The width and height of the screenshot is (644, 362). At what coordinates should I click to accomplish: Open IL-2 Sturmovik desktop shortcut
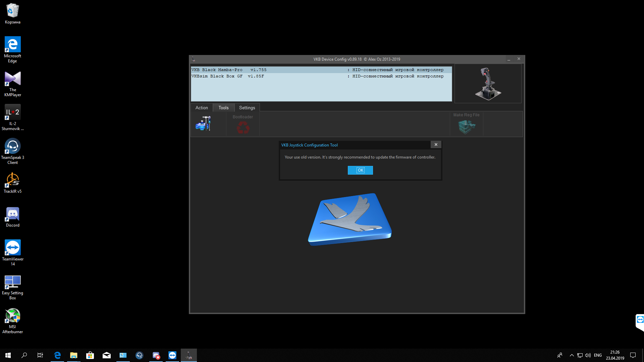[x=13, y=117]
